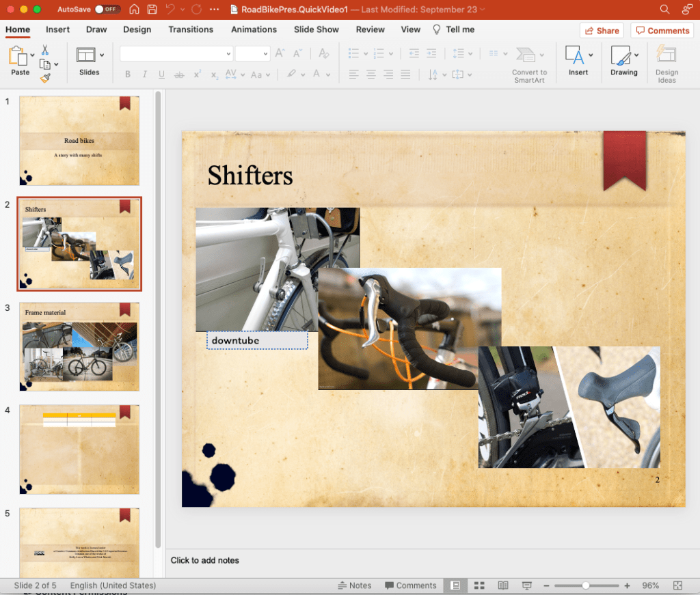Expand the font name combo box

tap(228, 54)
